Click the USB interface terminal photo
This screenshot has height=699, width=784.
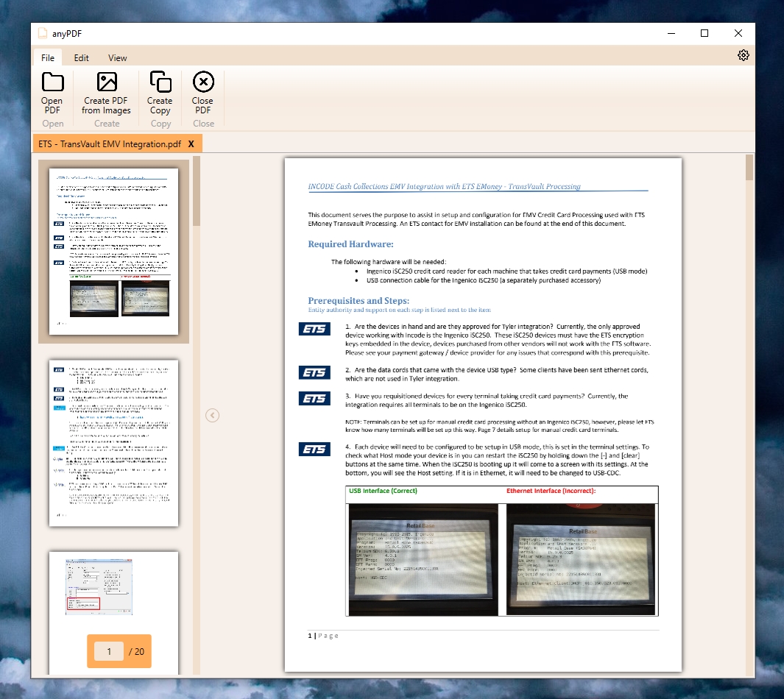click(x=423, y=559)
